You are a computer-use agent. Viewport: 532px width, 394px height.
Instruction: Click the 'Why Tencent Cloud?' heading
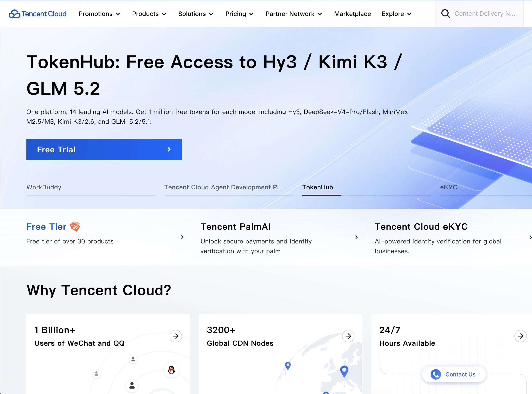(x=99, y=290)
